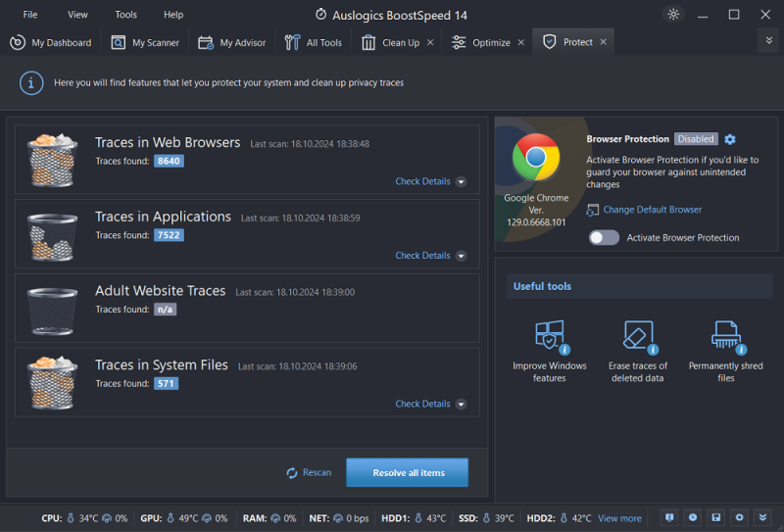Click the Disabled status badge
This screenshot has height=532, width=784.
coord(696,139)
